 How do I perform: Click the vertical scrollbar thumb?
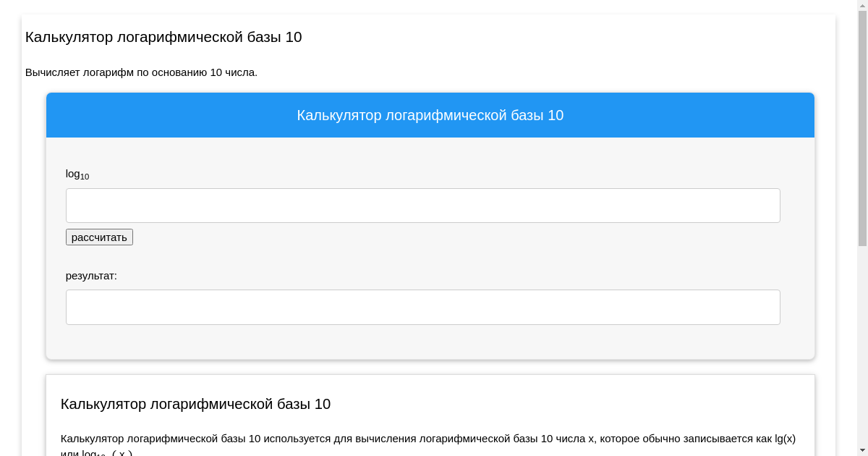coord(861,130)
